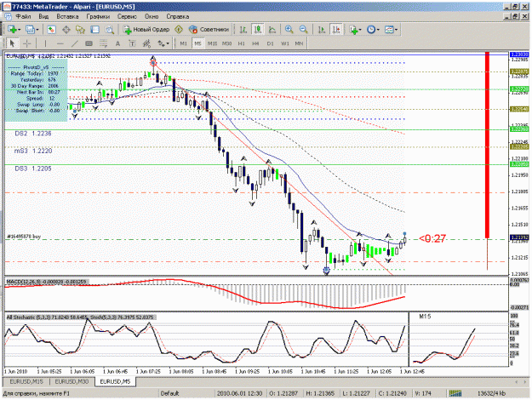The image size is (532, 400).
Task: Click the Templates chart icon
Action: 389,30
